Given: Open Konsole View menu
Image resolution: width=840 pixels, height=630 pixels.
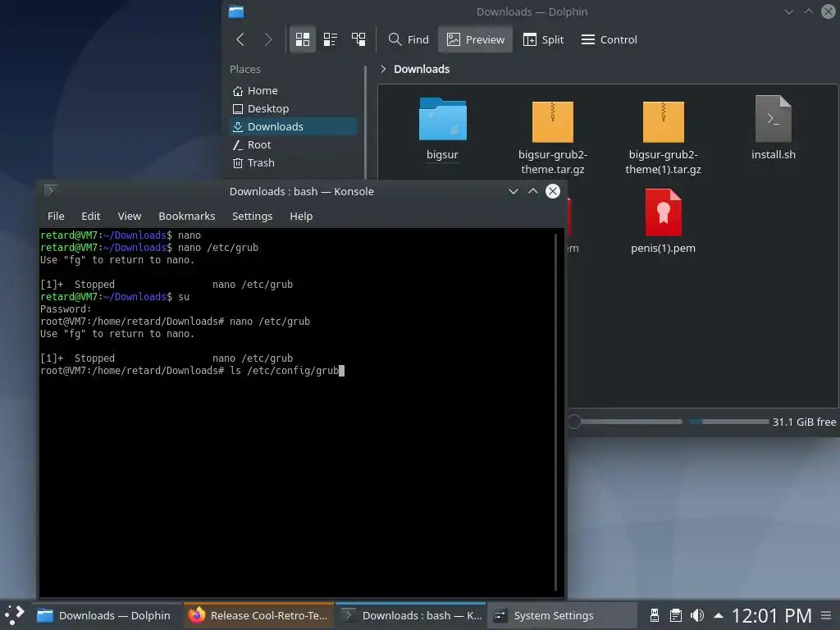Looking at the screenshot, I should pyautogui.click(x=129, y=216).
